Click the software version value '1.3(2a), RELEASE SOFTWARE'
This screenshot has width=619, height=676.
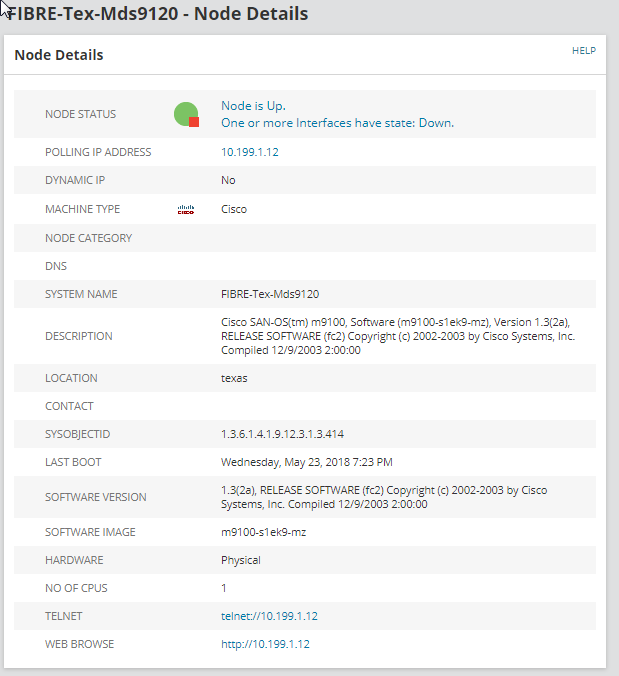click(384, 497)
